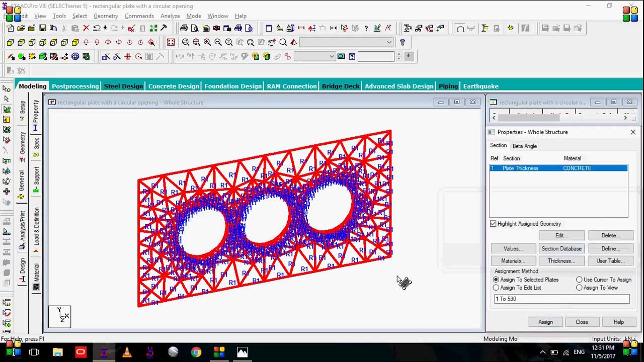The height and width of the screenshot is (362, 644).
Task: Click the red X delete icon
Action: [86, 28]
